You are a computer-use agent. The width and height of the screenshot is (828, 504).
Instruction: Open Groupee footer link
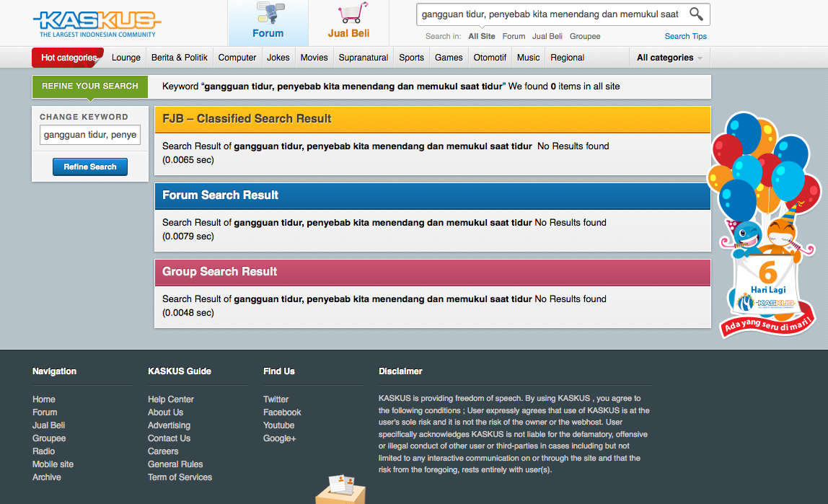49,438
